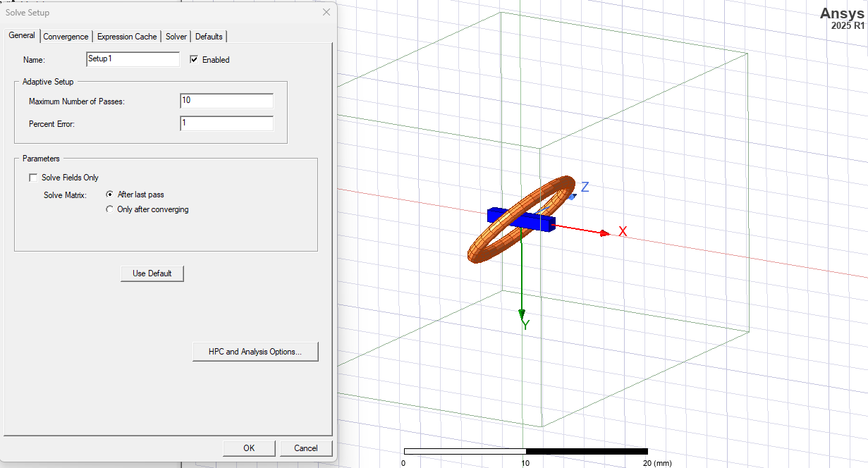Switch to the Convergence tab

tap(66, 36)
